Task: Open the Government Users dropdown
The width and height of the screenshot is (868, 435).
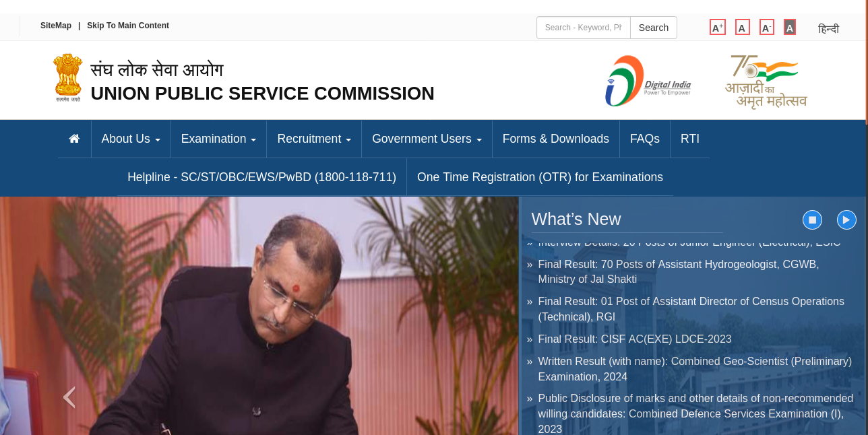Action: tap(427, 139)
